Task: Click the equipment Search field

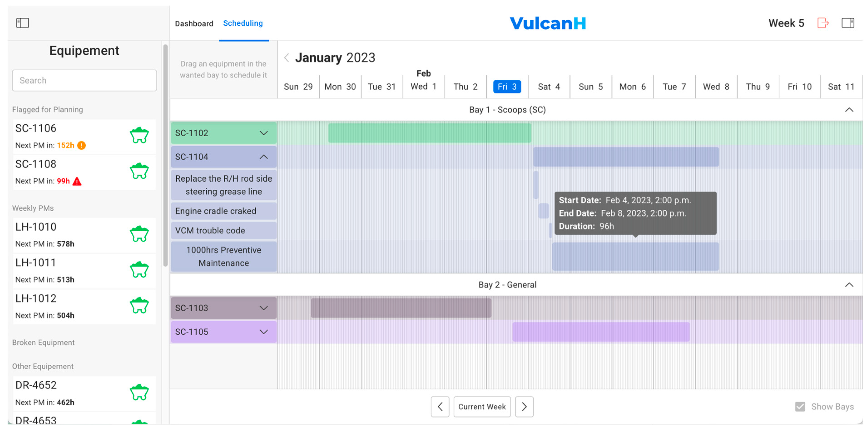Action: 84,81
